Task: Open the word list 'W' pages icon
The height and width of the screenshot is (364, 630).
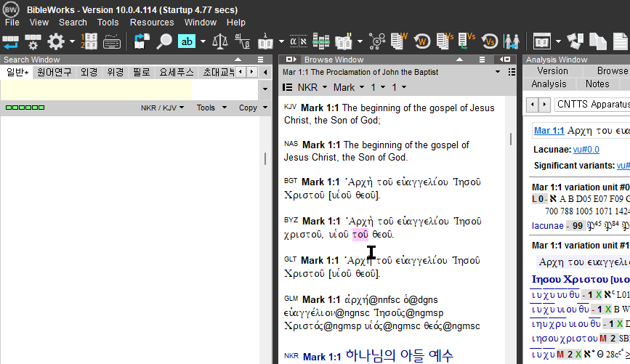Action: [399, 41]
